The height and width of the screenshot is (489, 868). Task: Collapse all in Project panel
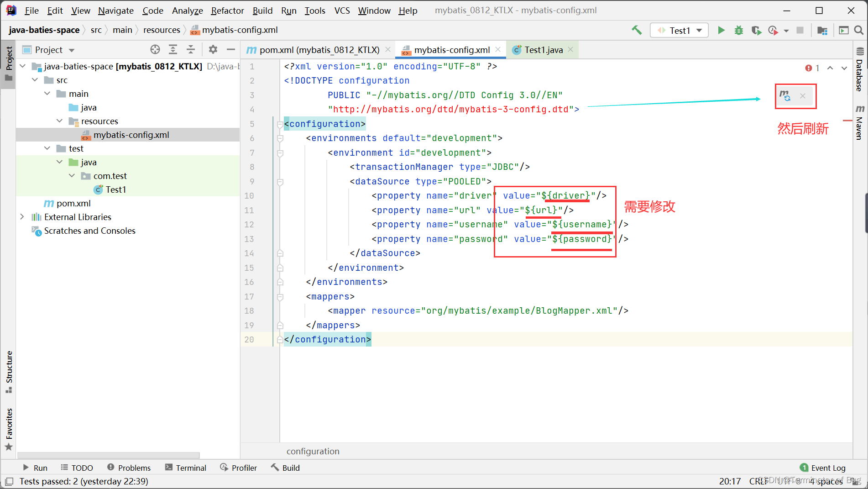tap(191, 49)
